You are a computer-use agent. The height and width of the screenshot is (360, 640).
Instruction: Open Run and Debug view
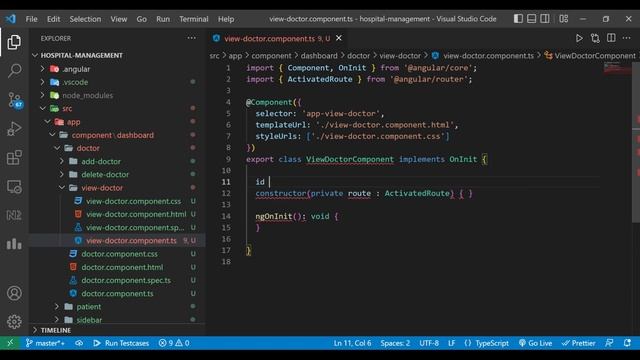14,129
